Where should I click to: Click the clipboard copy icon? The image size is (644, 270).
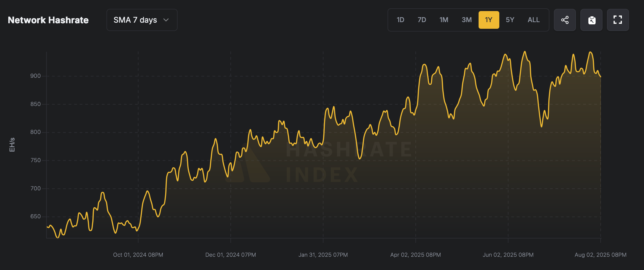click(591, 20)
